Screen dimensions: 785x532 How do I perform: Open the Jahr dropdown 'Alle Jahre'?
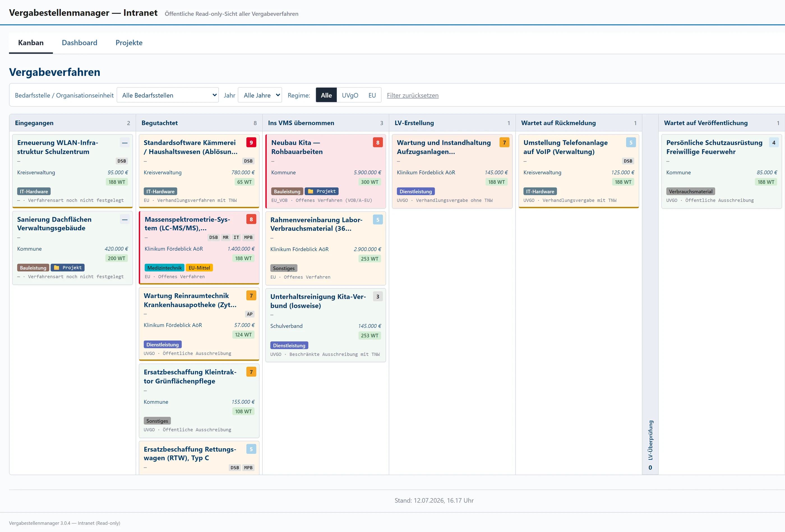(260, 95)
